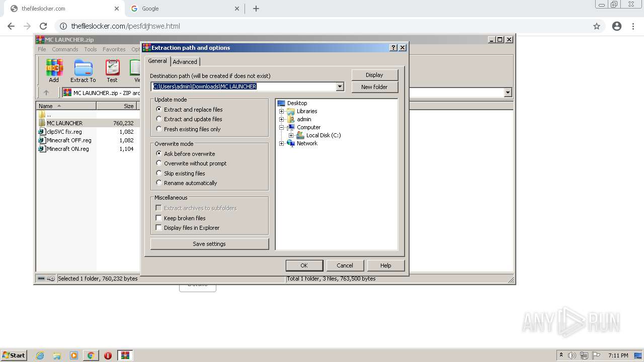Click the Windows Start button
Screen dimensions: 644x362
14,355
